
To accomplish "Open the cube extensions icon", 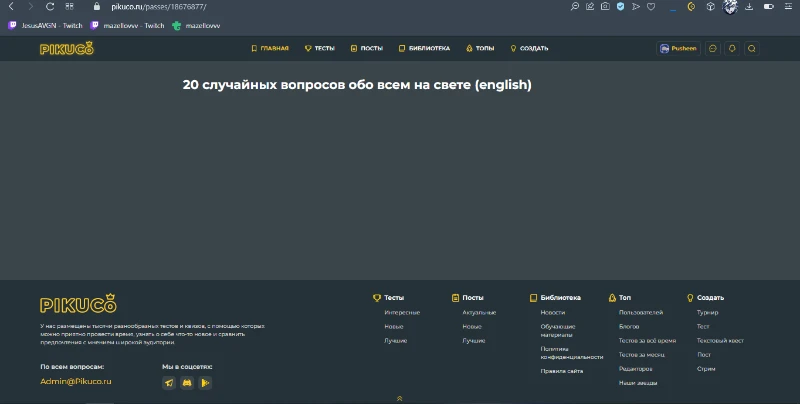I will click(x=710, y=7).
